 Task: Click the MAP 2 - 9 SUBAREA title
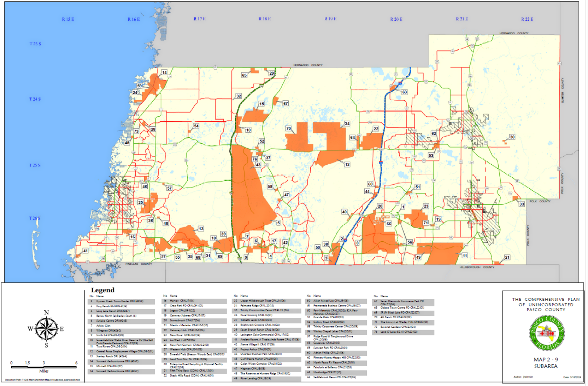(546, 363)
